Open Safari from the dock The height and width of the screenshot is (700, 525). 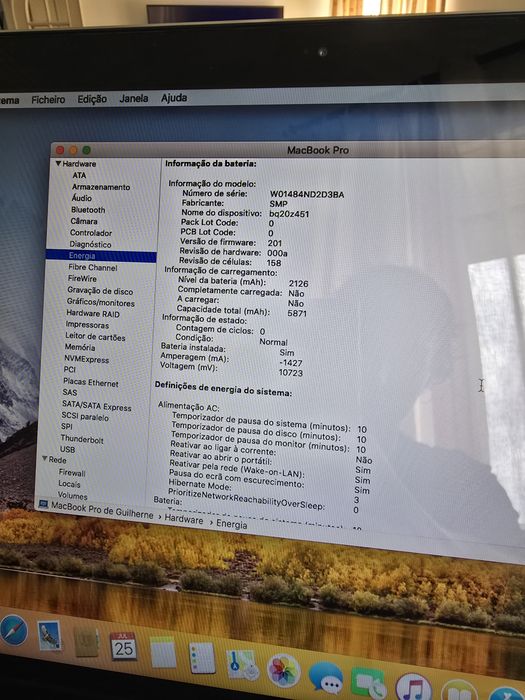[13, 630]
